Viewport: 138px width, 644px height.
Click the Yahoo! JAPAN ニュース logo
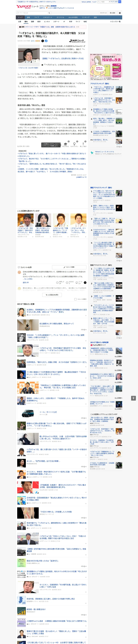tap(28, 7)
